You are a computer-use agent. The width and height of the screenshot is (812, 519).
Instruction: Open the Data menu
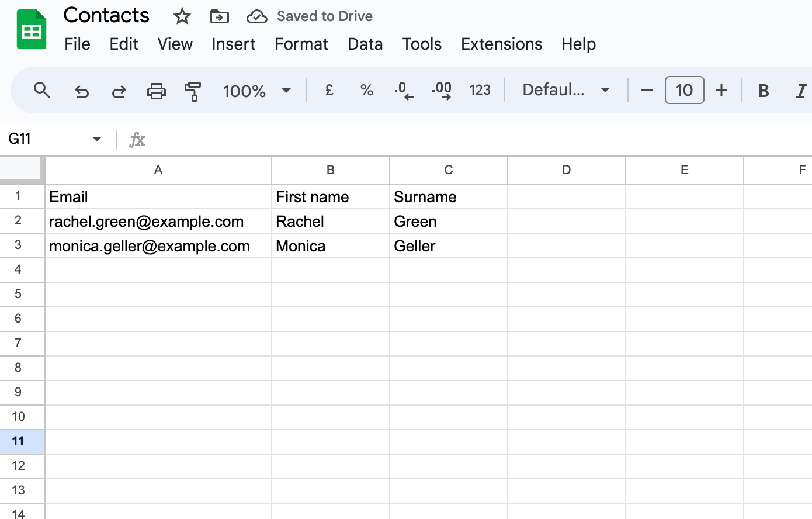[x=365, y=44]
